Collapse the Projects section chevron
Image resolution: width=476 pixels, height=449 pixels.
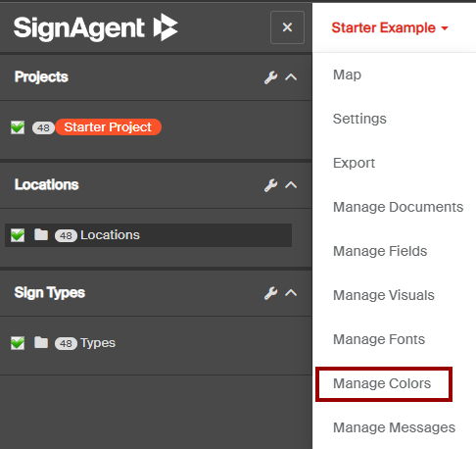point(291,77)
